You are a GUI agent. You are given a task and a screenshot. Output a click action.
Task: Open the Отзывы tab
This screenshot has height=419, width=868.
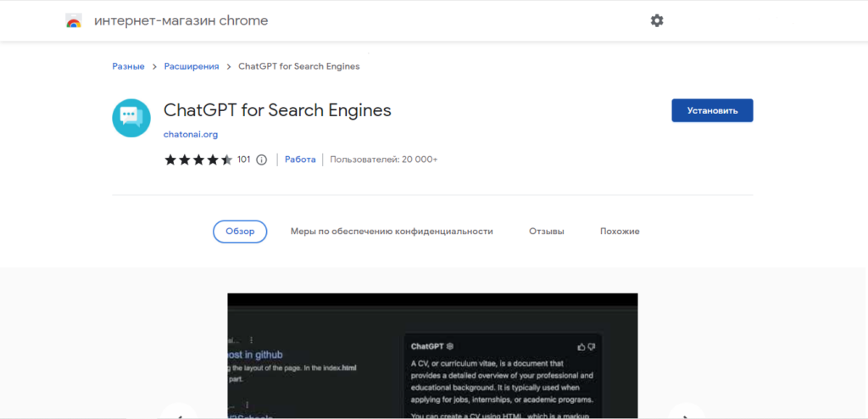point(547,232)
